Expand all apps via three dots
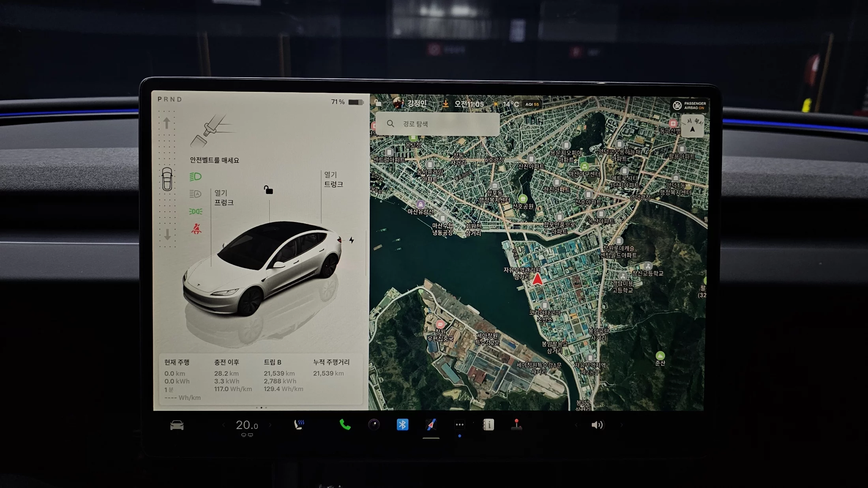 459,425
